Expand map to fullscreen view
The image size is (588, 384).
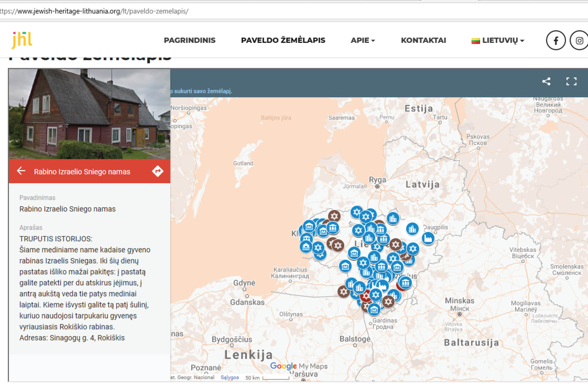(x=571, y=81)
